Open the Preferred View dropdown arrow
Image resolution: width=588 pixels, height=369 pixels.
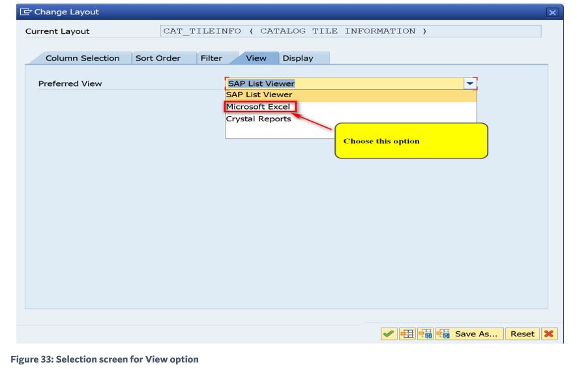[470, 83]
